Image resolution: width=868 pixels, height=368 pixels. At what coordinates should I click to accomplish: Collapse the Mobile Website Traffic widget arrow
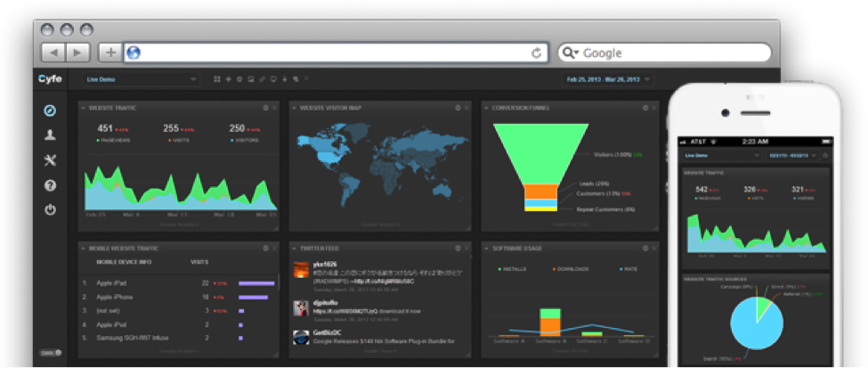[x=82, y=248]
